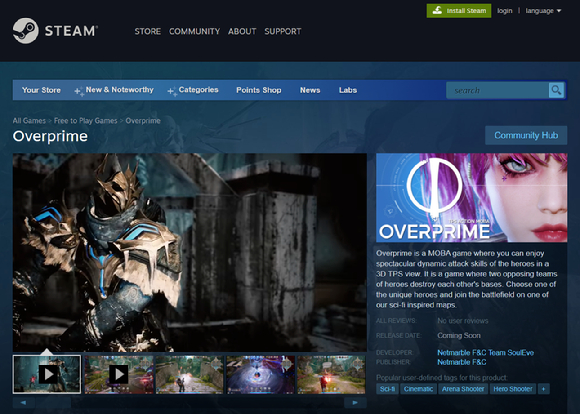Play the second trailer thumbnail

coord(118,374)
